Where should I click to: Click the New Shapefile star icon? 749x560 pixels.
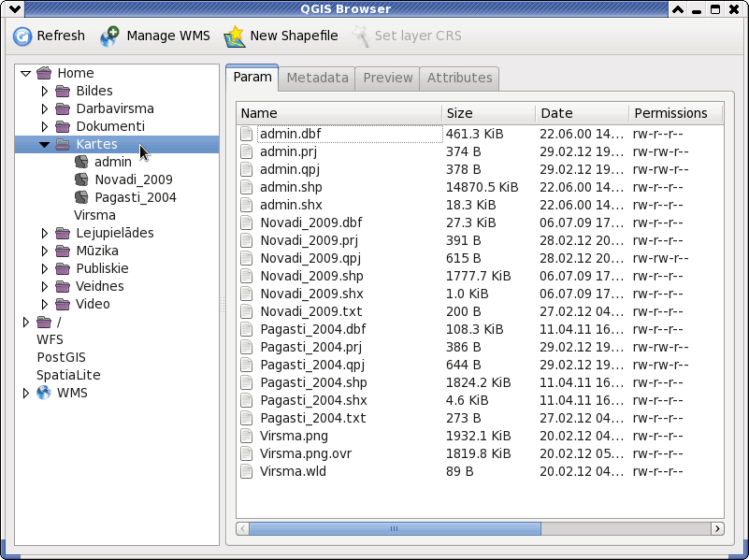pos(234,36)
